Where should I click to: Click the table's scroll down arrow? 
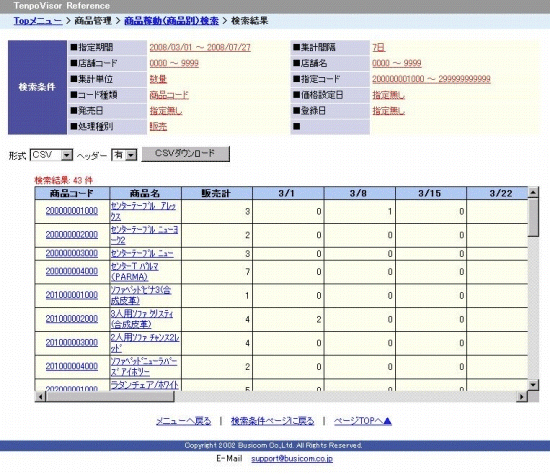(533, 385)
